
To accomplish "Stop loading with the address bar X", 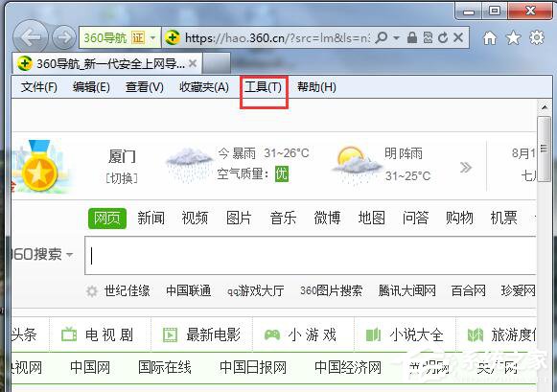I will [x=458, y=37].
